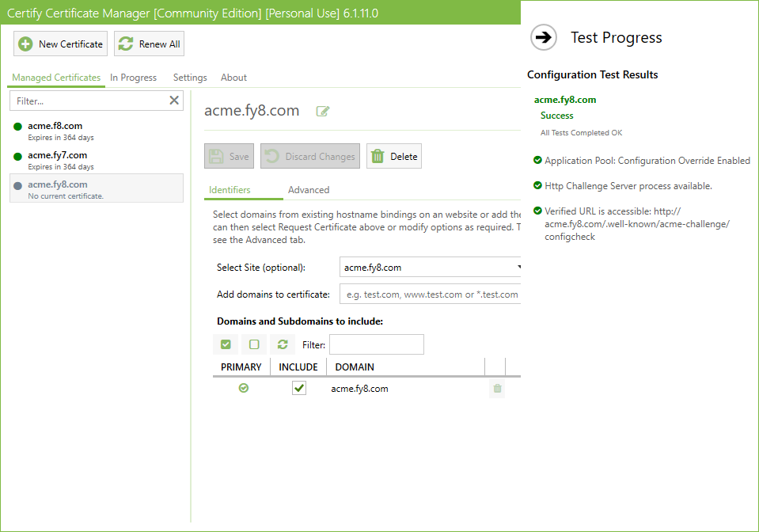The width and height of the screenshot is (759, 532).
Task: Toggle the Include checkbox for acme.fy8.com
Action: [299, 388]
